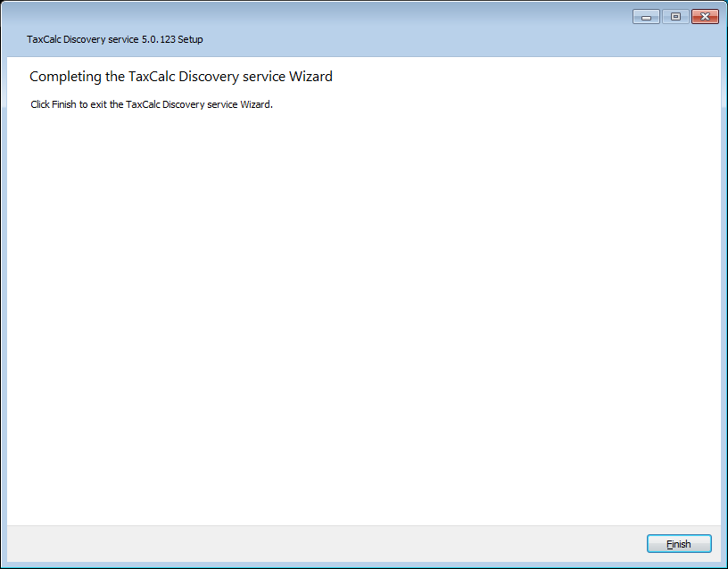The height and width of the screenshot is (569, 728).
Task: Click the Finish button to exit the wizard
Action: (679, 544)
